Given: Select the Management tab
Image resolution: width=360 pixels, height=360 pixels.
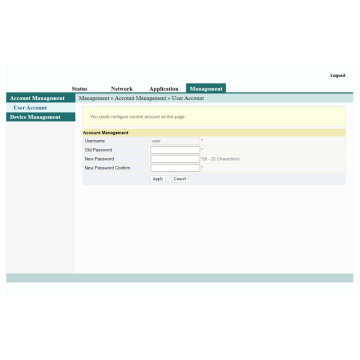Looking at the screenshot, I should (206, 88).
